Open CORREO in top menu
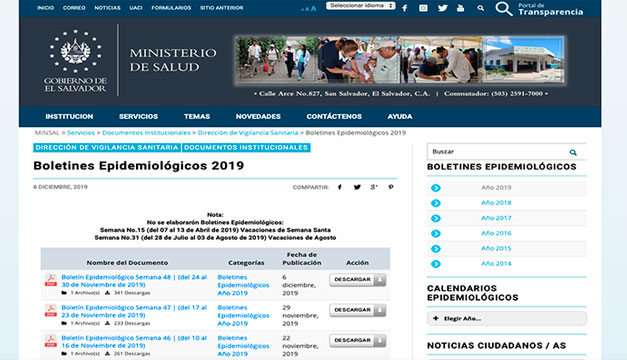Screen dimensions: 627x360 click(74, 8)
